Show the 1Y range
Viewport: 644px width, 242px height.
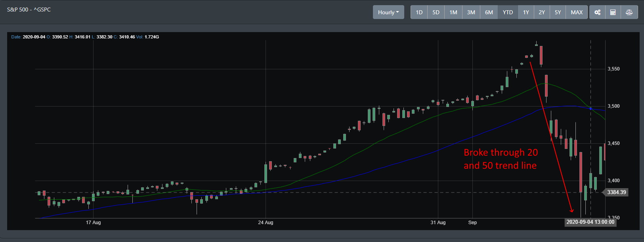tap(526, 12)
